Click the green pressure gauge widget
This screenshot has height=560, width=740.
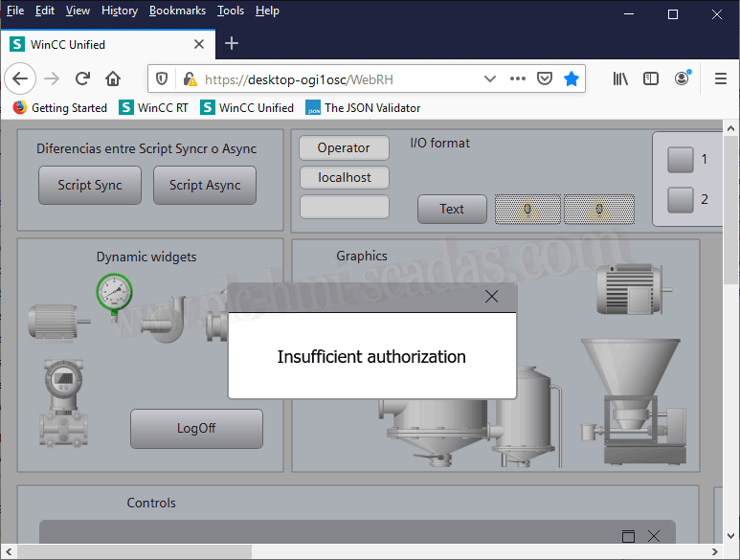(114, 291)
